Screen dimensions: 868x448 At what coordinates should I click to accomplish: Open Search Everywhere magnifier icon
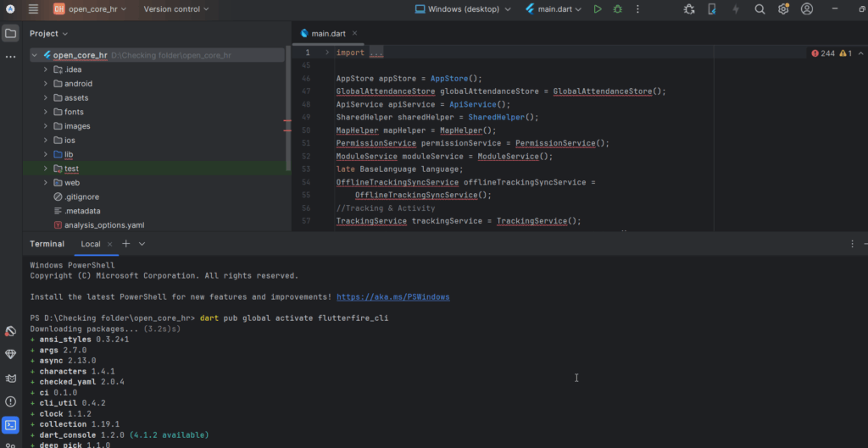(759, 9)
